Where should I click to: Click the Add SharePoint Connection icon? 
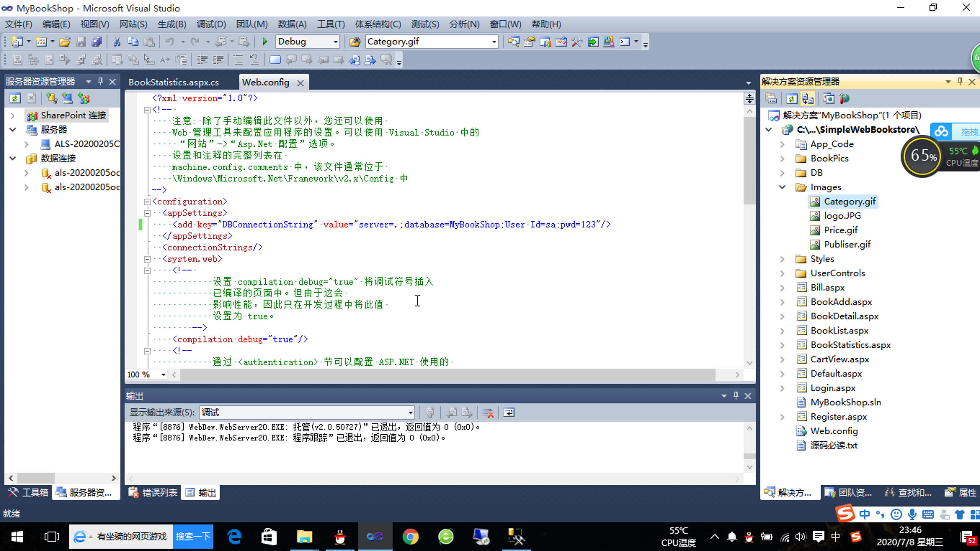point(84,98)
